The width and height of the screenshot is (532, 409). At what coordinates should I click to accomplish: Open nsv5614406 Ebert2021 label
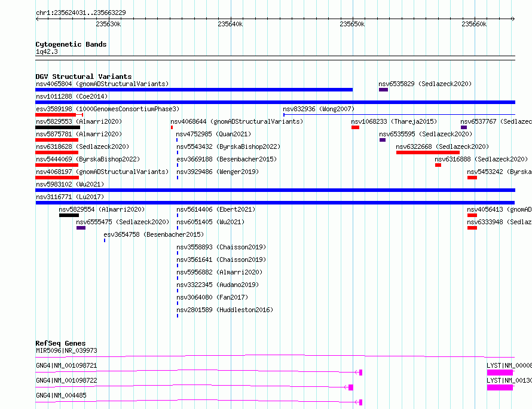pos(216,209)
